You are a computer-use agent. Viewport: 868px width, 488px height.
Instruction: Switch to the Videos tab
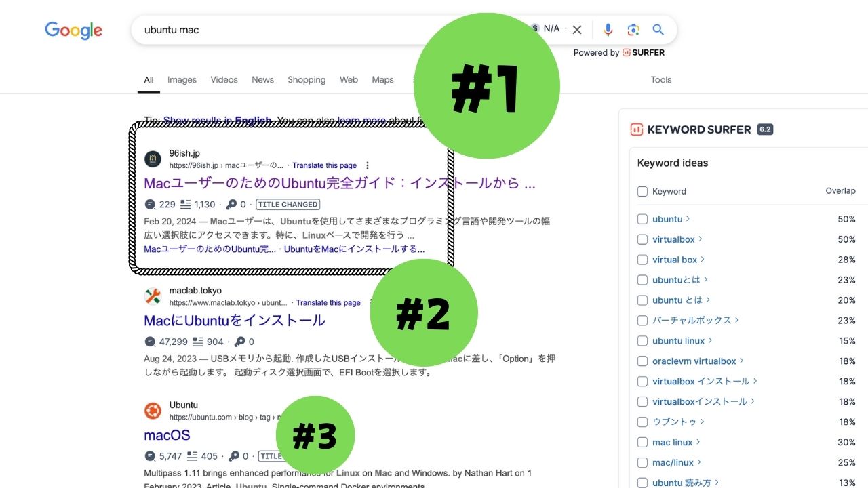224,79
